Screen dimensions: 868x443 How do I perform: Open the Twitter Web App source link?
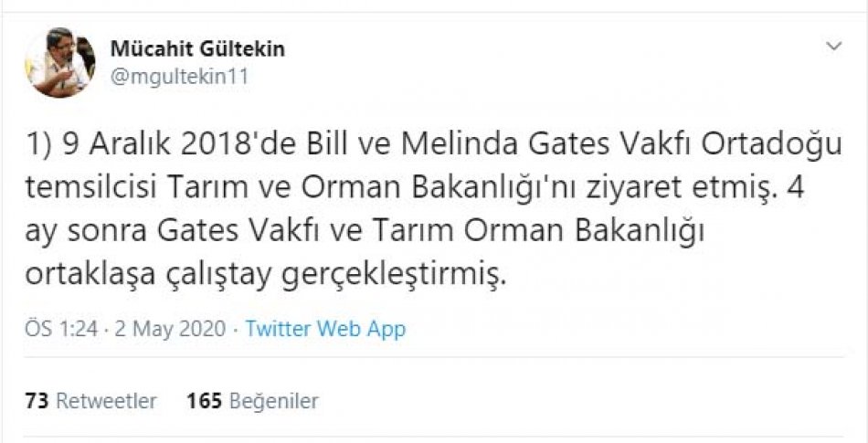[x=325, y=329]
